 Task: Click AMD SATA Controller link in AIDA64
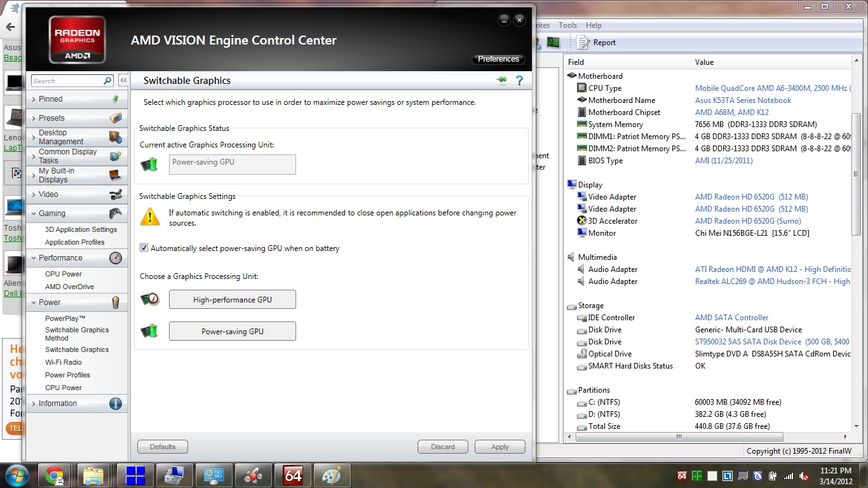tap(731, 318)
